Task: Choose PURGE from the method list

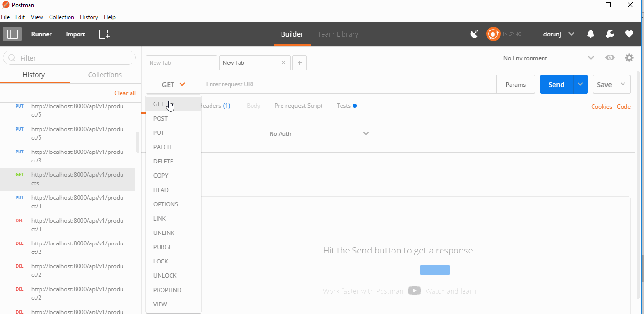Action: point(173,247)
